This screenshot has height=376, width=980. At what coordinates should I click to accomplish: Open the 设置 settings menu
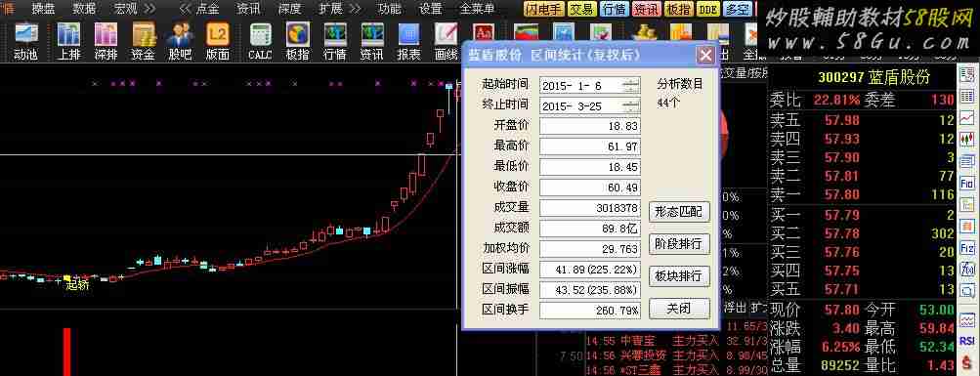click(x=431, y=9)
